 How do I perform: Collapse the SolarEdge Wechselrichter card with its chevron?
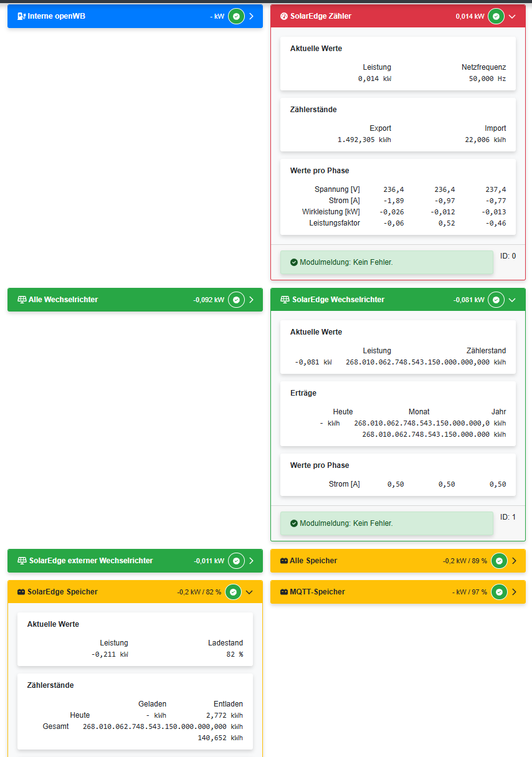pyautogui.click(x=512, y=300)
